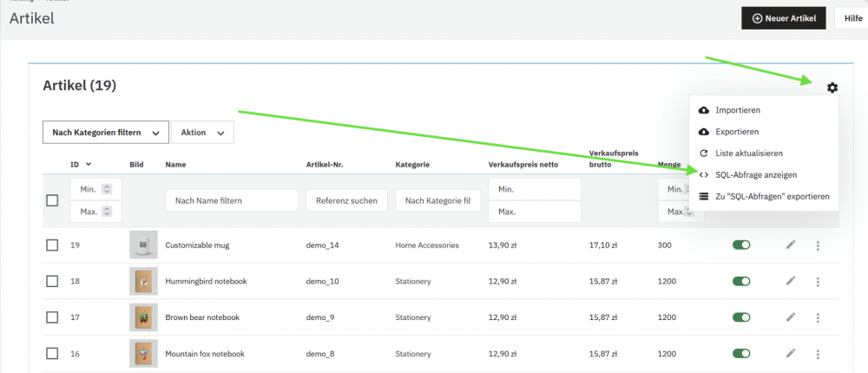Image resolution: width=868 pixels, height=373 pixels.
Task: Edit Mountain fox notebook with pencil icon
Action: tap(791, 353)
